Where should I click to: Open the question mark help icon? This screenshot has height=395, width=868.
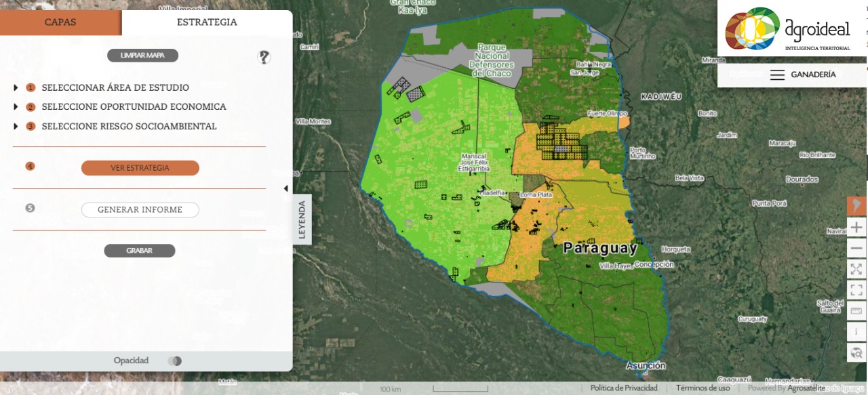[x=264, y=58]
